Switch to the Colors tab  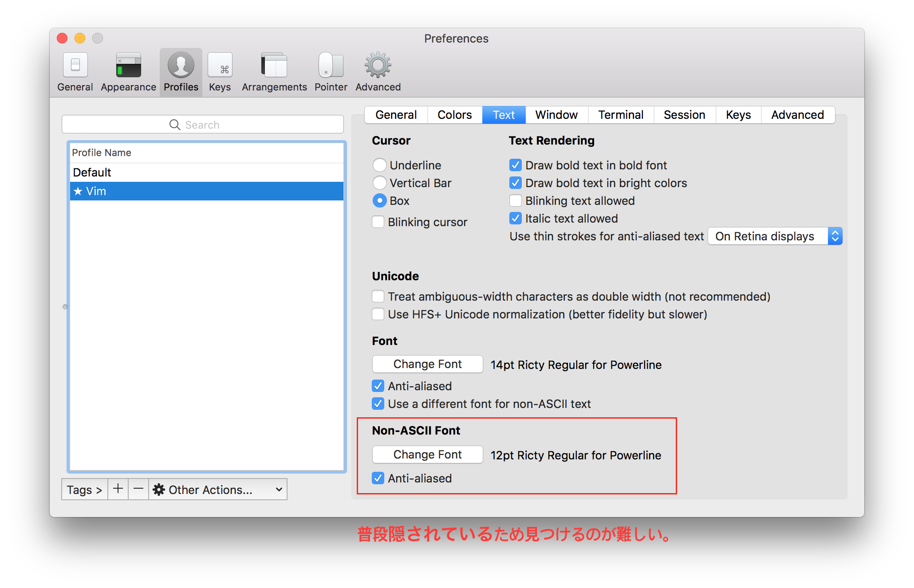point(454,115)
